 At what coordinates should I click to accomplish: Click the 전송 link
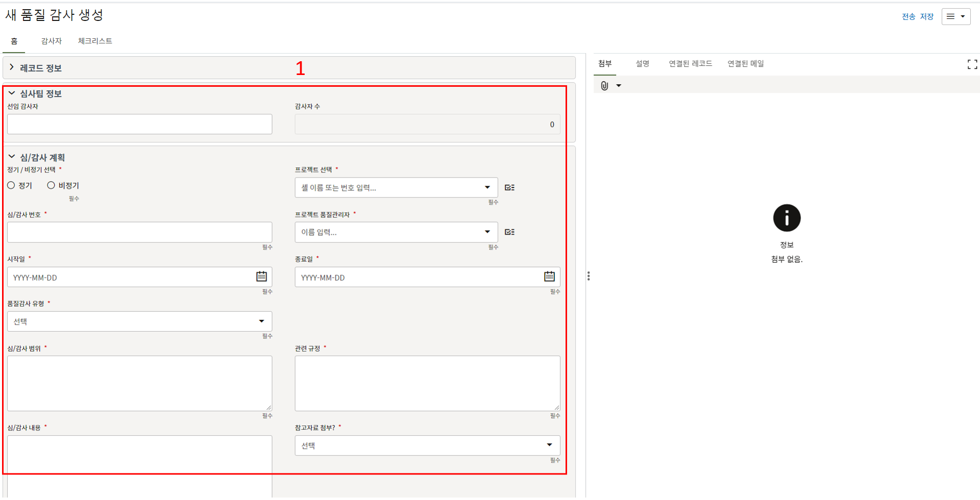click(908, 17)
